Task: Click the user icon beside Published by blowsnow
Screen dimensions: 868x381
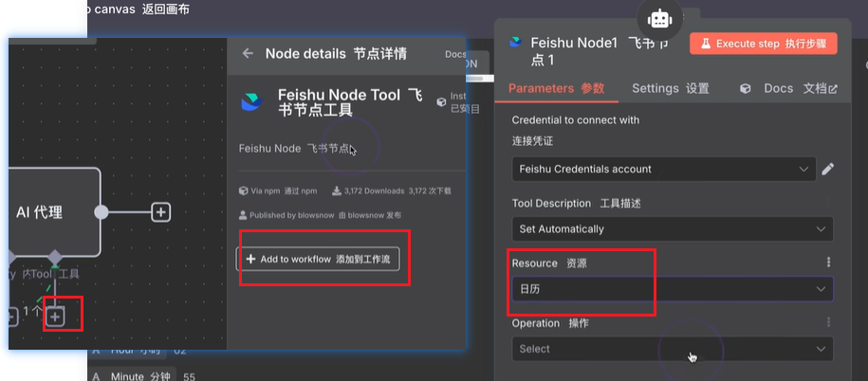Action: click(243, 215)
